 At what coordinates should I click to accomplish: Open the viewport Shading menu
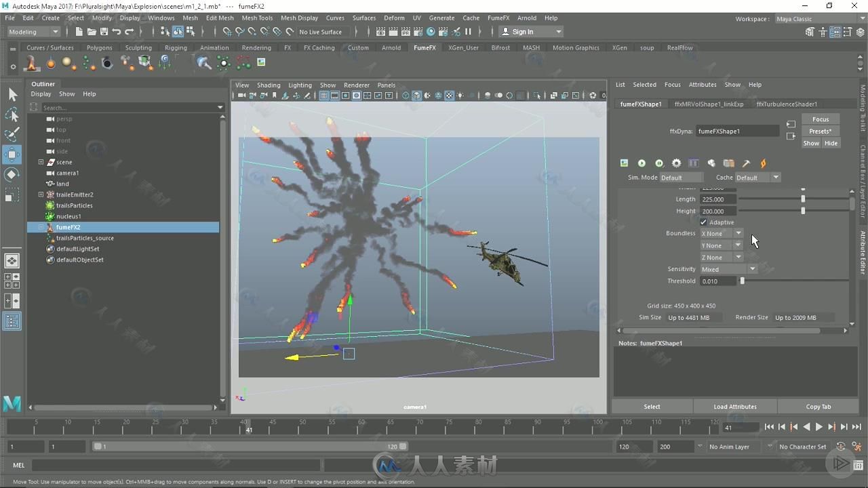[x=269, y=85]
